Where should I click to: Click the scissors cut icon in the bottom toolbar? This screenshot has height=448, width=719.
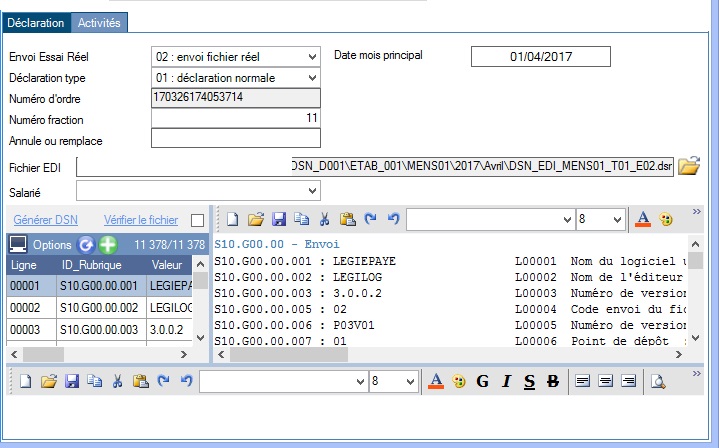pos(117,381)
